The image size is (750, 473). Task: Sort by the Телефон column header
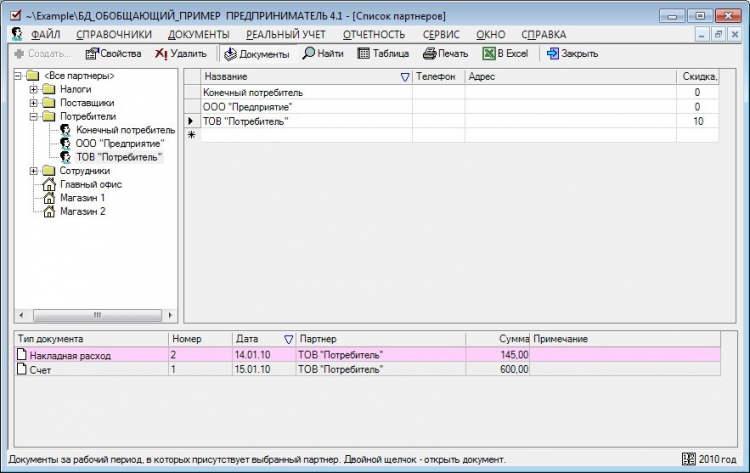click(439, 77)
